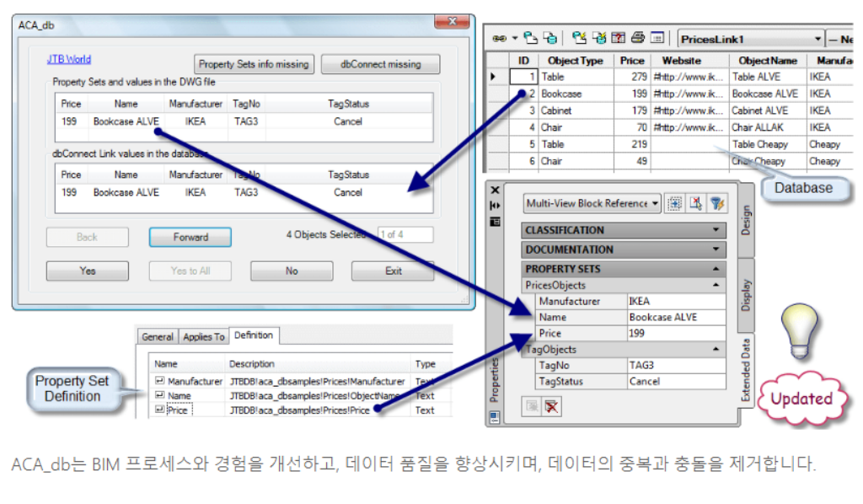Click the Property Sets info missing button
The width and height of the screenshot is (863, 504).
[x=255, y=64]
